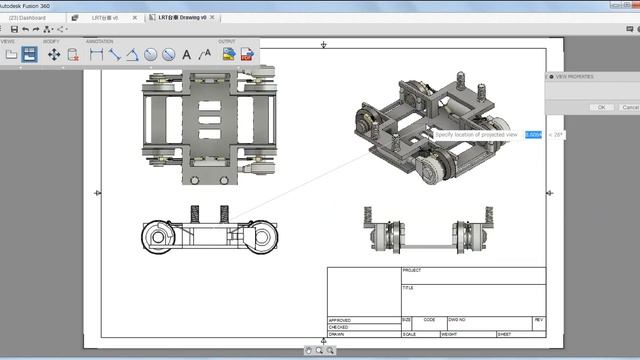
Task: Select the LRT Drawing v0 tab
Action: 182,18
